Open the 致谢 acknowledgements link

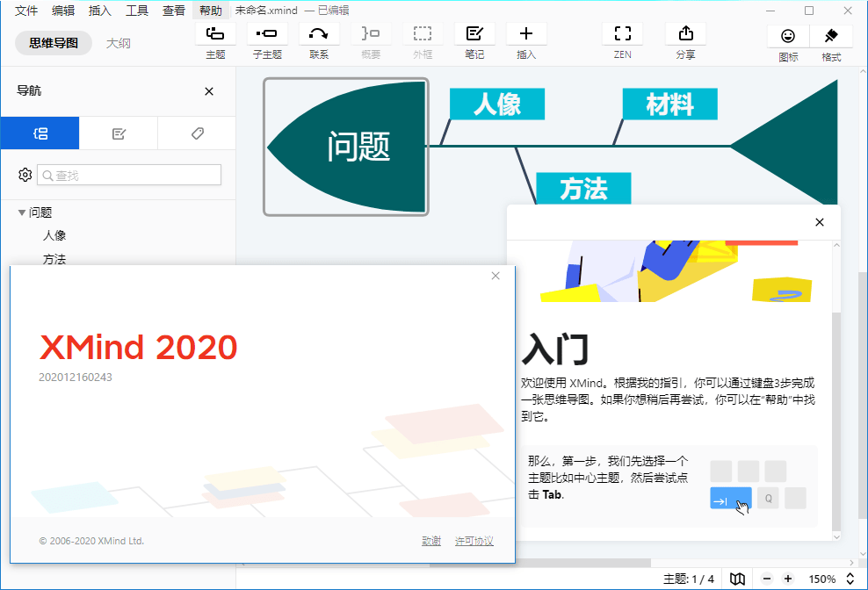[431, 541]
